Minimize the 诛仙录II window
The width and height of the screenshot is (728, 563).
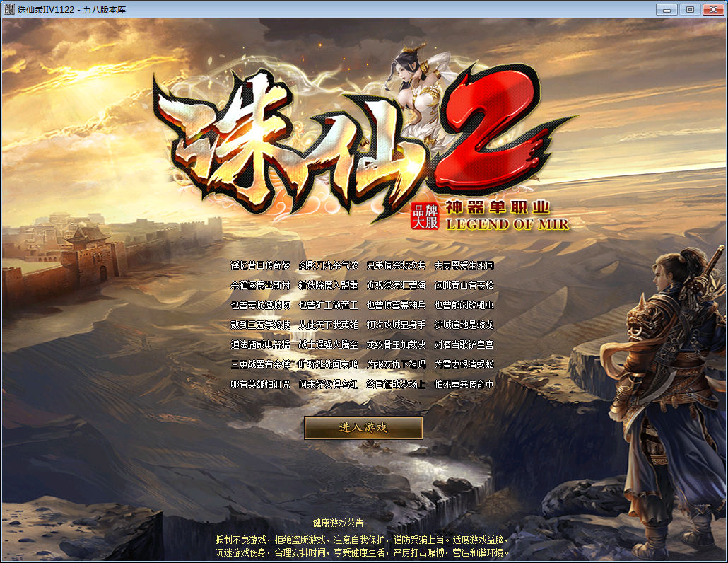667,9
